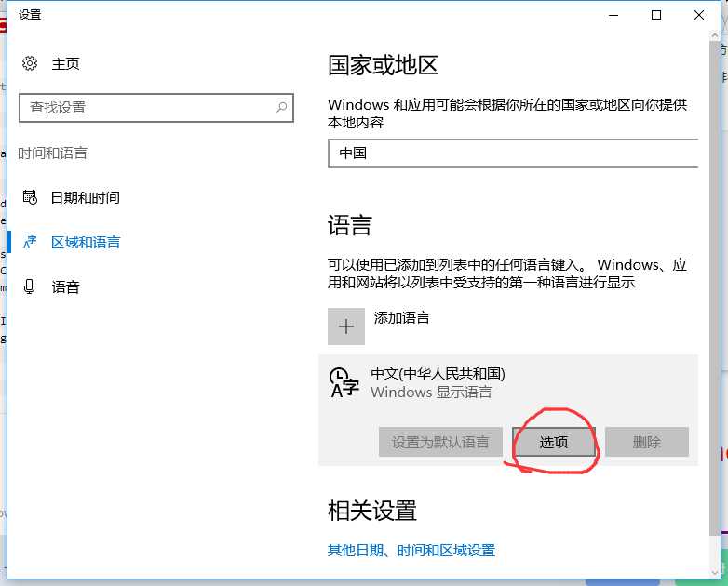Screen dimensions: 728x586
Task: Open the country dropdown showing 中国
Action: 513,153
